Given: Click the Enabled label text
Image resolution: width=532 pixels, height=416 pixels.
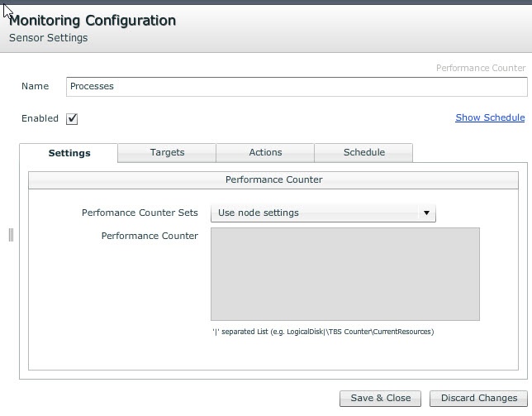Looking at the screenshot, I should (40, 118).
